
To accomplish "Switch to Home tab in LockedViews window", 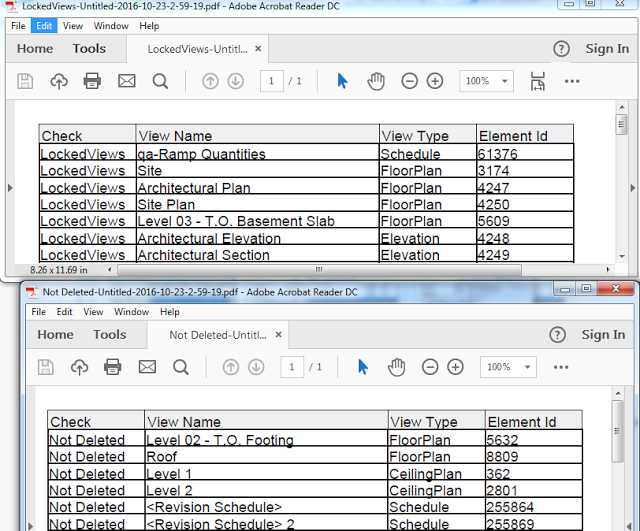I will (35, 49).
